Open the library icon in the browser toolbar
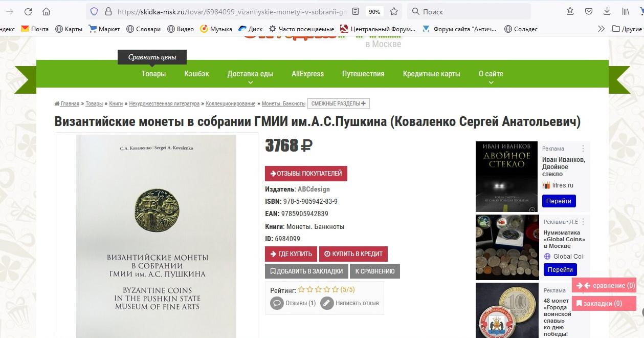The width and height of the screenshot is (644, 338). click(626, 11)
